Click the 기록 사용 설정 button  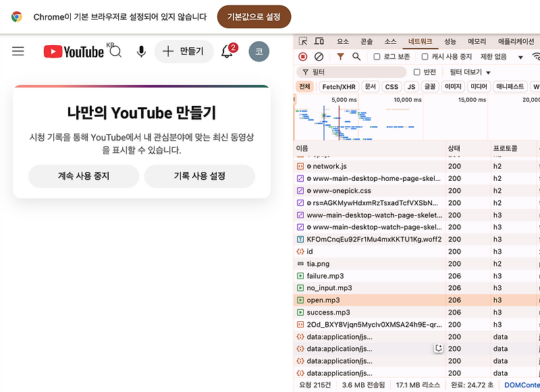point(200,176)
